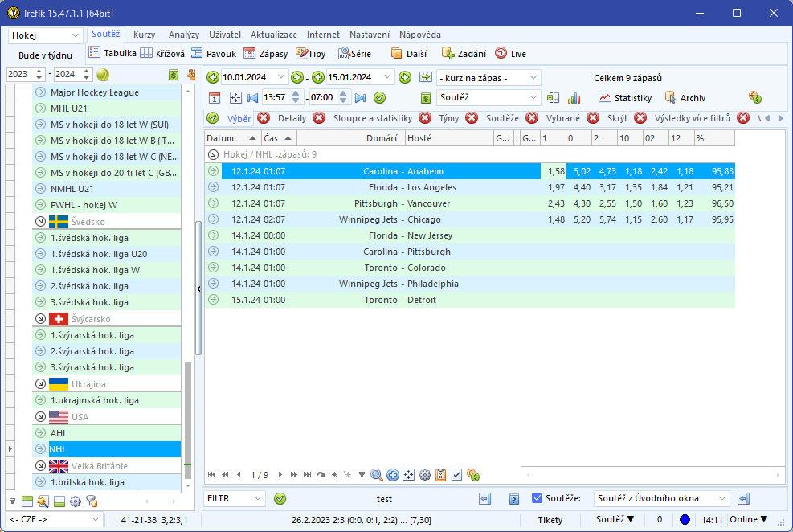
Task: Select the AHL league in tree
Action: pos(107,433)
